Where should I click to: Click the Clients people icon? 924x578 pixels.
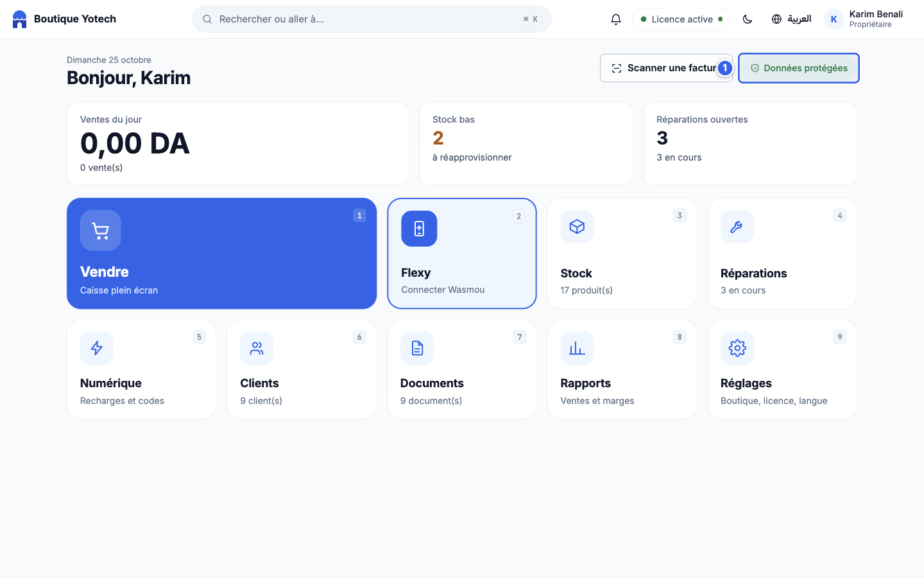[257, 348]
